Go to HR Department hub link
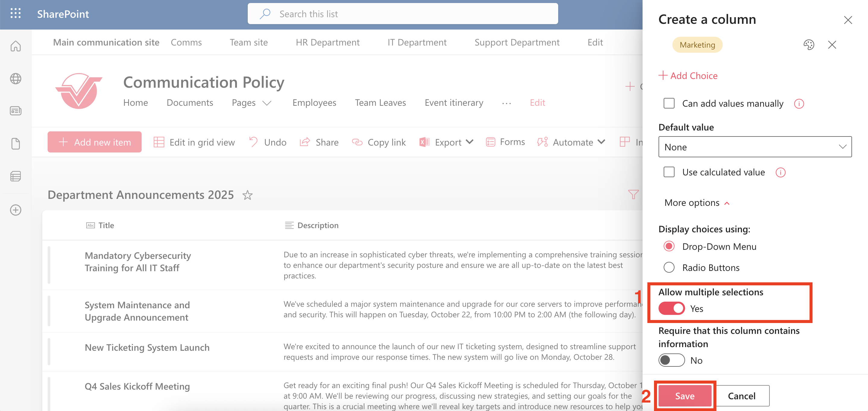 [327, 42]
